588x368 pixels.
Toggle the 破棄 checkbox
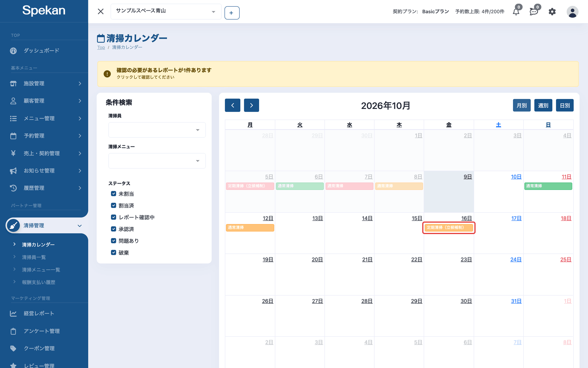pos(114,252)
